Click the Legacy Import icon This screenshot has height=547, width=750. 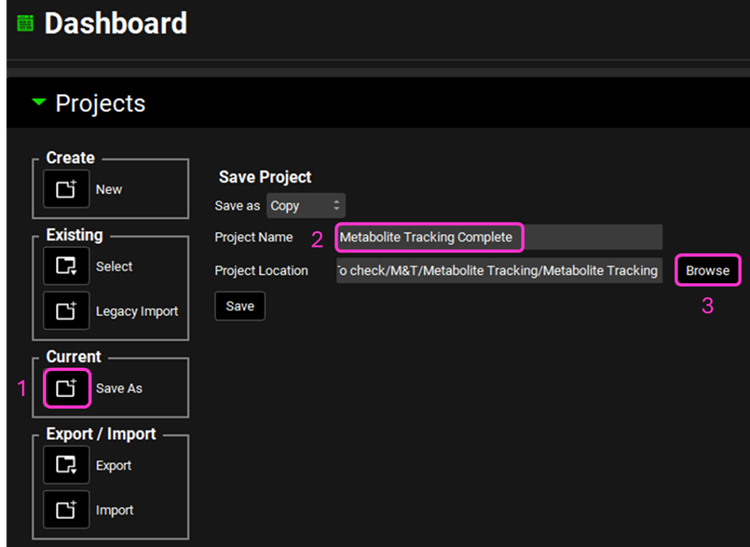(x=66, y=311)
